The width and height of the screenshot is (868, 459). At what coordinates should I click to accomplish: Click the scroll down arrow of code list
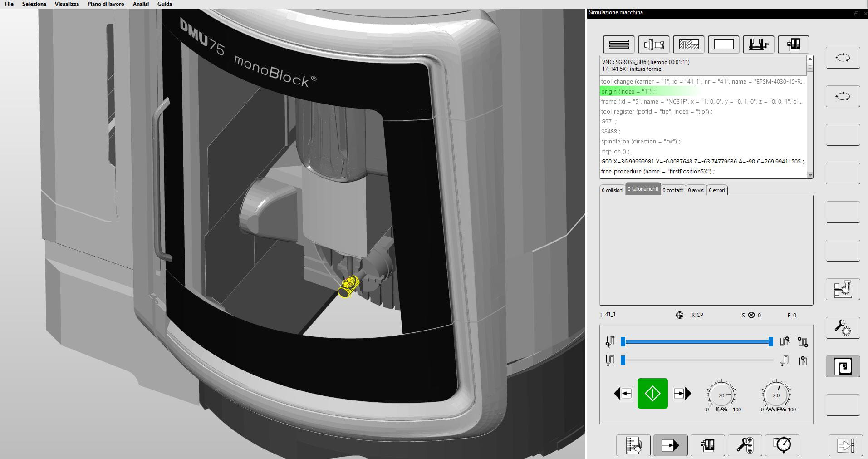tap(810, 175)
